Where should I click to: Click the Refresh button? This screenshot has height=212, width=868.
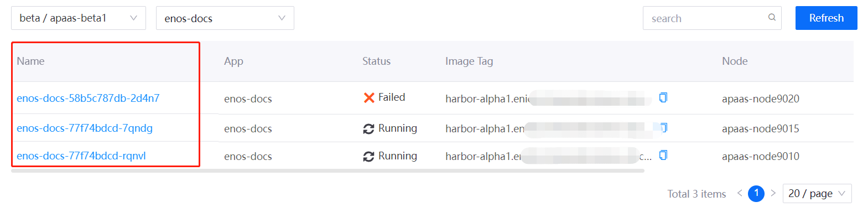coord(827,18)
